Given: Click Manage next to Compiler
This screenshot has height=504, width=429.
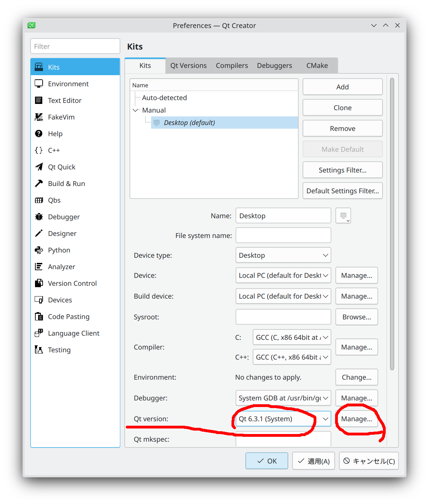Looking at the screenshot, I should pyautogui.click(x=357, y=347).
